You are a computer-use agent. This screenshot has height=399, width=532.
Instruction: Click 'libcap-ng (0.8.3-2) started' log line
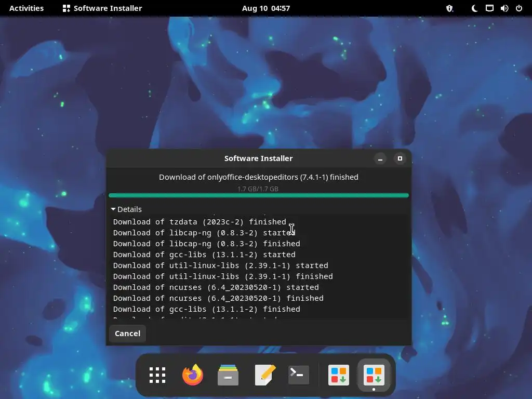[x=204, y=233]
